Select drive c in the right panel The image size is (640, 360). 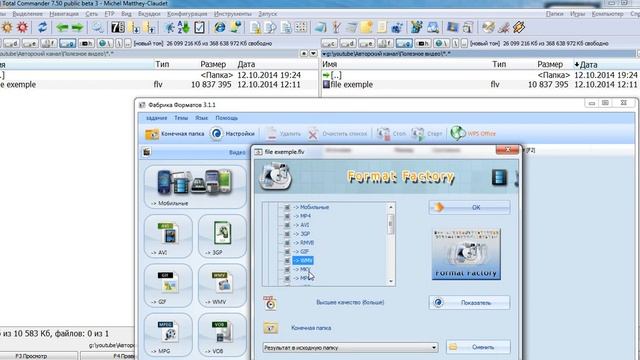point(329,43)
